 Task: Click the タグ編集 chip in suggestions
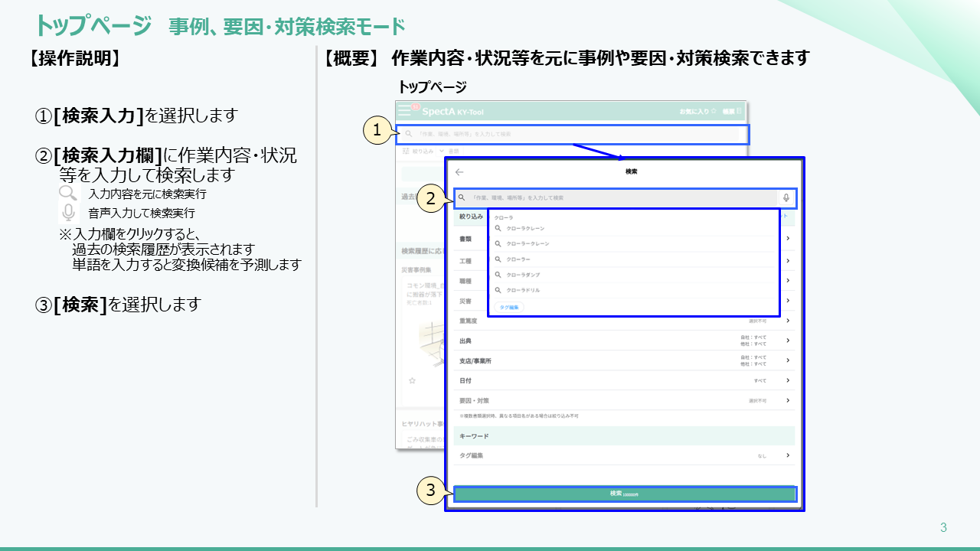[x=509, y=307]
